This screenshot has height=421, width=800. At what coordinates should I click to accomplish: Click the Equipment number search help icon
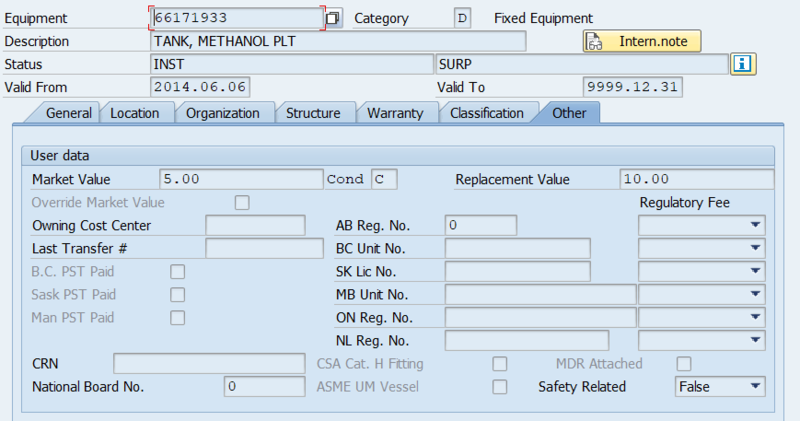[334, 18]
